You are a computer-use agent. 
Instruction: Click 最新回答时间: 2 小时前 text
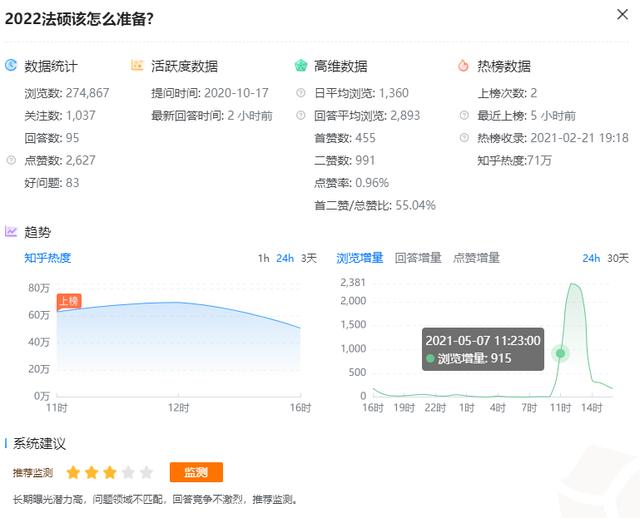point(212,116)
